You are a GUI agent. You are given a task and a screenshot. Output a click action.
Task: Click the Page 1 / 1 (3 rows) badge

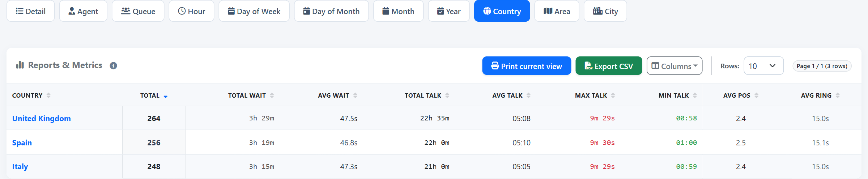822,66
